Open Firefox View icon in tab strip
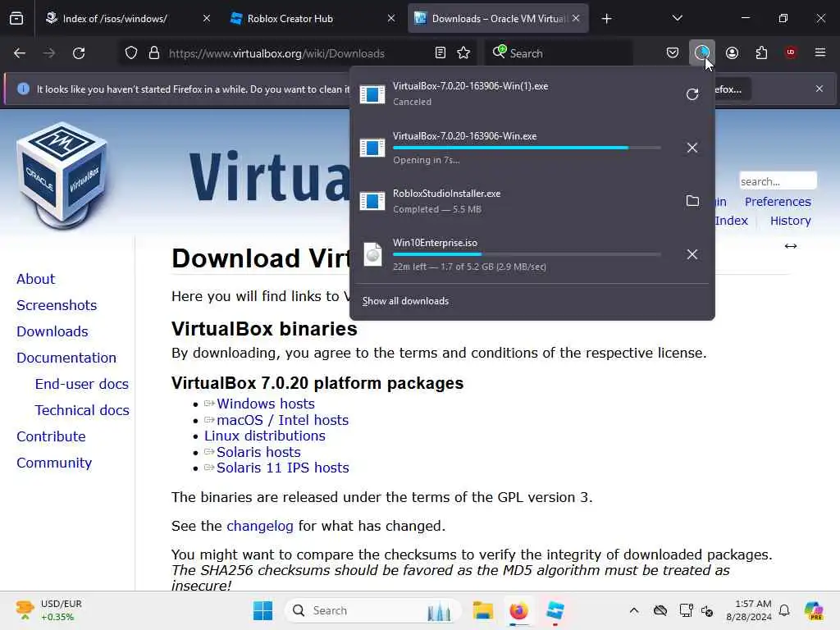The width and height of the screenshot is (840, 630). (x=16, y=18)
